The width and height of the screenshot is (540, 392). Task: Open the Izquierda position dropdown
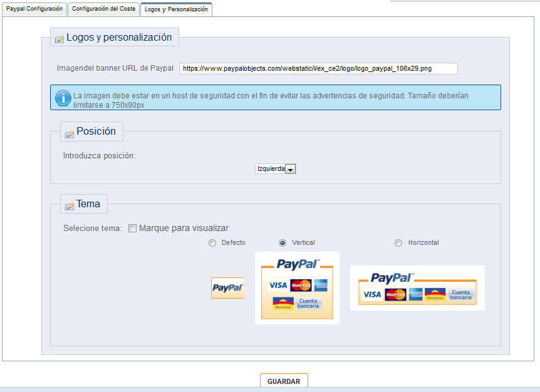(x=275, y=168)
